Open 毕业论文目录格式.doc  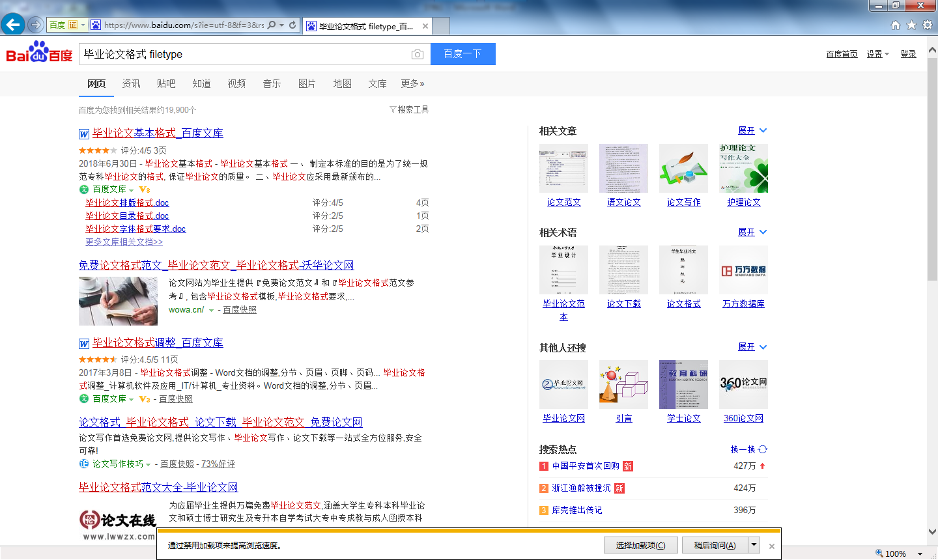coord(127,216)
